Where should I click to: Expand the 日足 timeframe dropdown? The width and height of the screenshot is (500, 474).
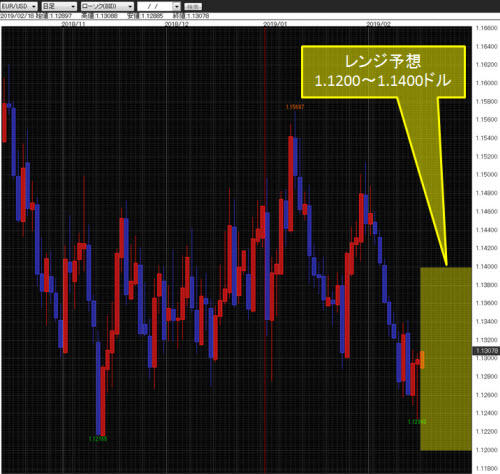[59, 6]
